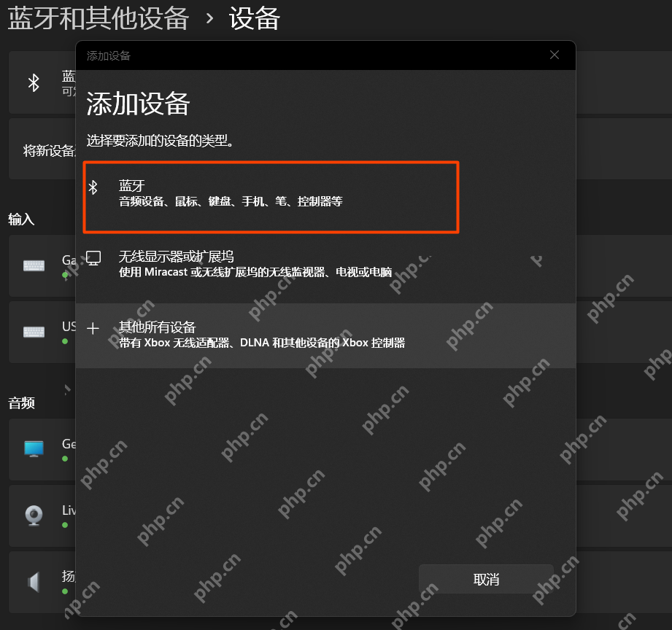672x630 pixels.
Task: Click the 将新设备 row in settings
Action: point(42,149)
